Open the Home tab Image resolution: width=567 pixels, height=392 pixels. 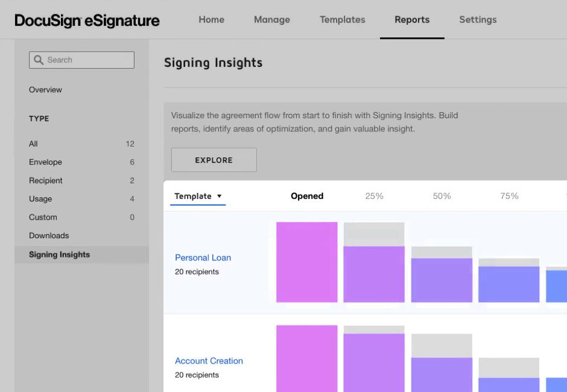[x=211, y=19]
